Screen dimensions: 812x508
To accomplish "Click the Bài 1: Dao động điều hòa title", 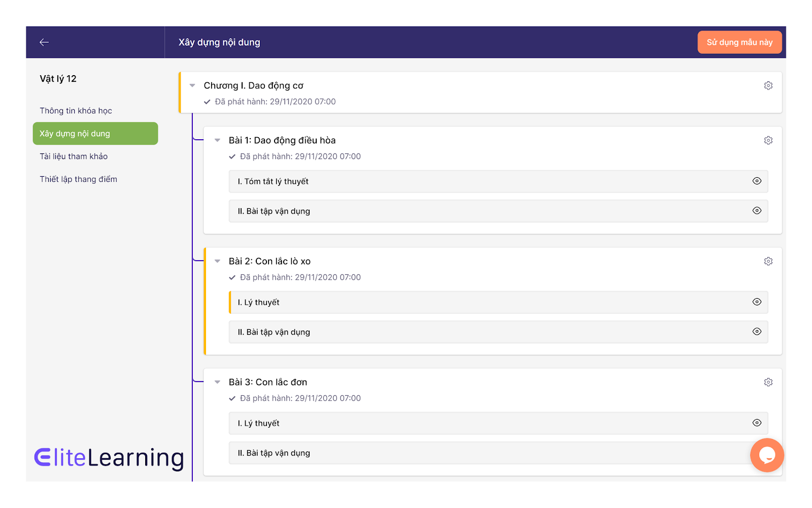I will (282, 140).
